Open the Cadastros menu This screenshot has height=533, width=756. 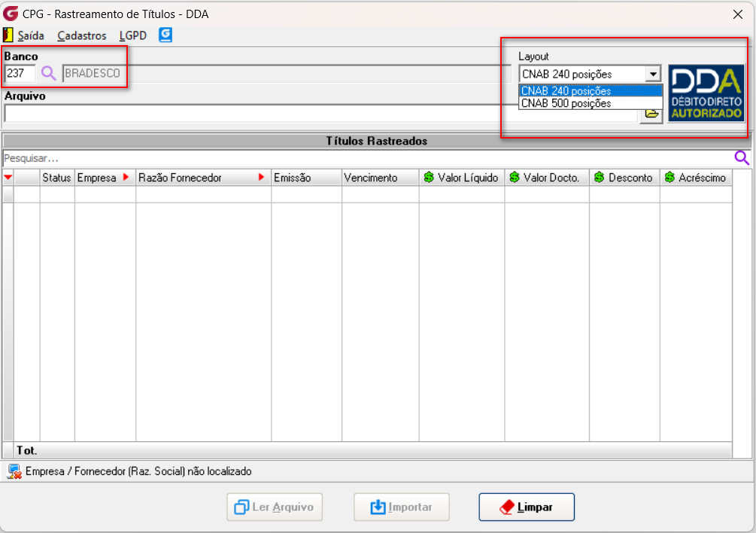click(81, 35)
